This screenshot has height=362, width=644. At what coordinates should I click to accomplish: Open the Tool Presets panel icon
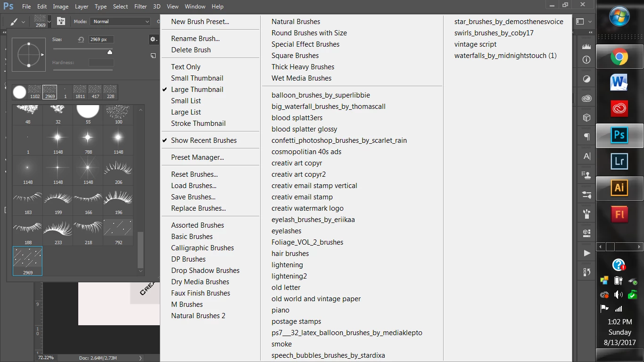tap(586, 233)
